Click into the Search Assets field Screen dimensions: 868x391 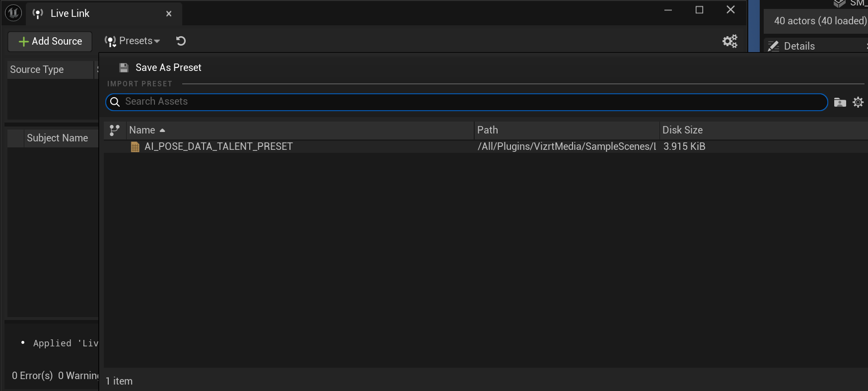(x=467, y=102)
